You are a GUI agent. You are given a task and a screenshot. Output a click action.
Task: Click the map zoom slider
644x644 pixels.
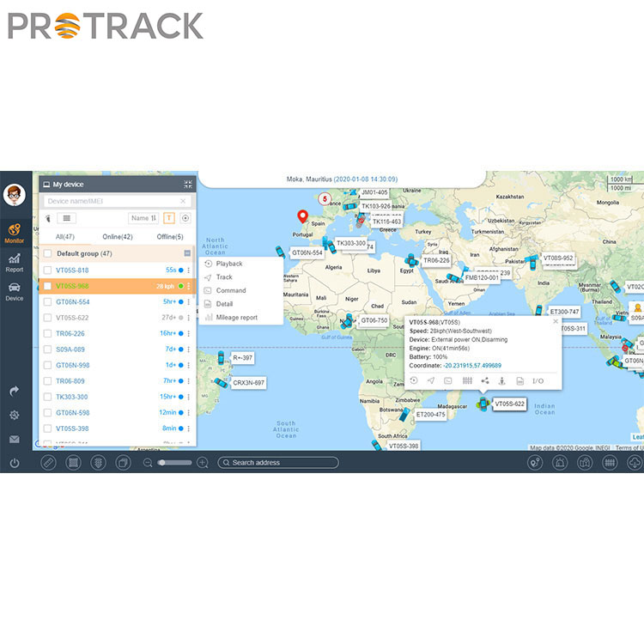coord(175,463)
